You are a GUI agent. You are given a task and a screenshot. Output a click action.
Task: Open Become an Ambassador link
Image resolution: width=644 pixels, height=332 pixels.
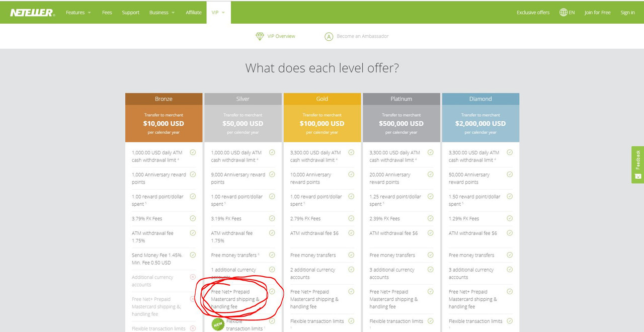click(x=362, y=36)
